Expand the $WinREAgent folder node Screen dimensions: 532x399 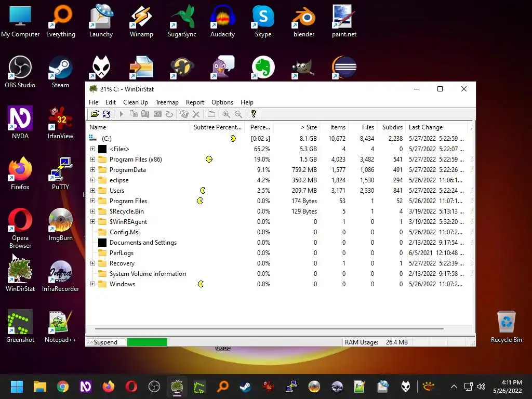(92, 221)
